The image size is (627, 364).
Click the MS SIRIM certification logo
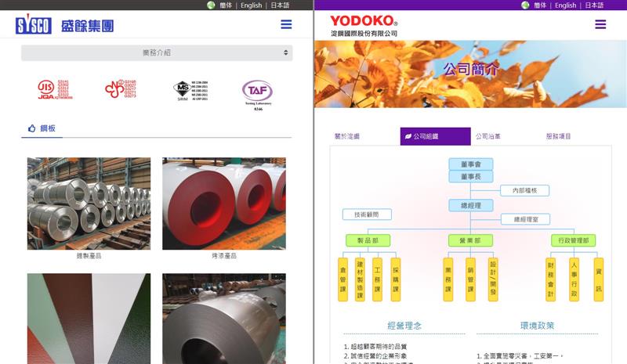(190, 91)
